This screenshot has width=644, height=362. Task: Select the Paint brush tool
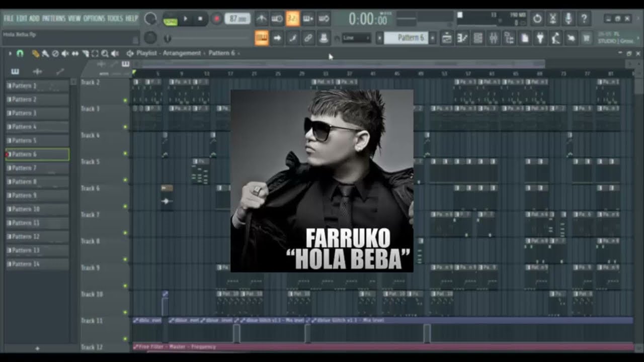pos(45,53)
